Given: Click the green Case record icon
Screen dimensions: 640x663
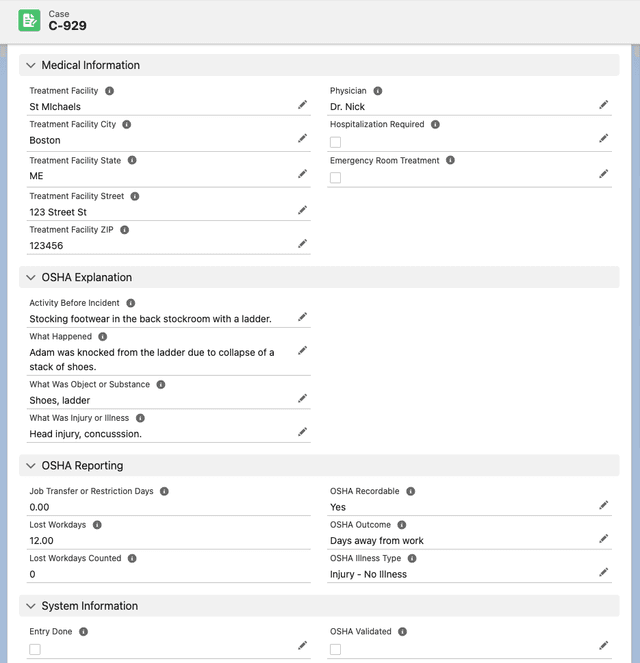Looking at the screenshot, I should pos(30,20).
